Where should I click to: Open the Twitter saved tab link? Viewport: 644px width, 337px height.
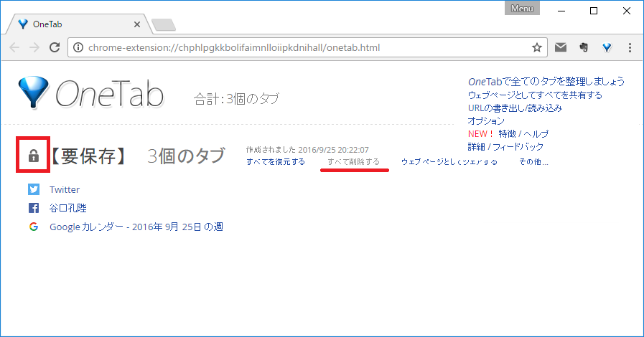[65, 189]
